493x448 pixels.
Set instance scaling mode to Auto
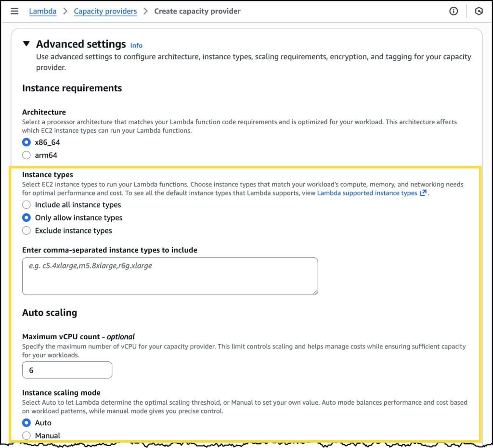coord(26,423)
